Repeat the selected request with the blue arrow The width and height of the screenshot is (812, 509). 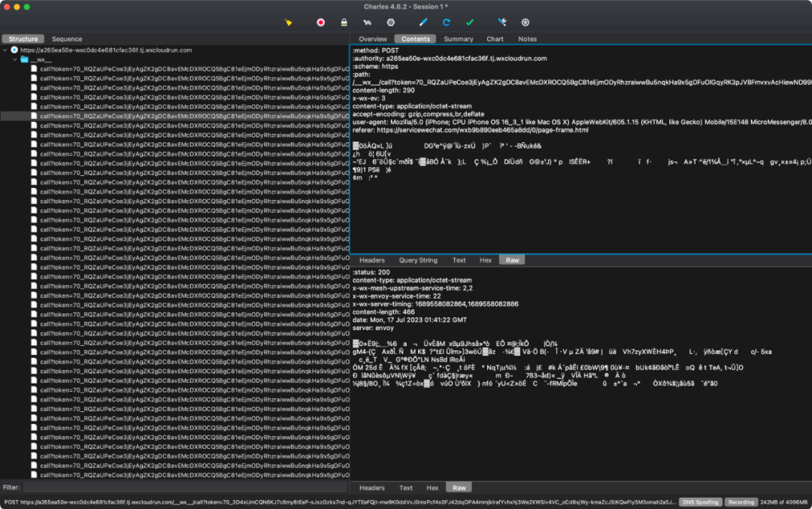pyautogui.click(x=446, y=23)
